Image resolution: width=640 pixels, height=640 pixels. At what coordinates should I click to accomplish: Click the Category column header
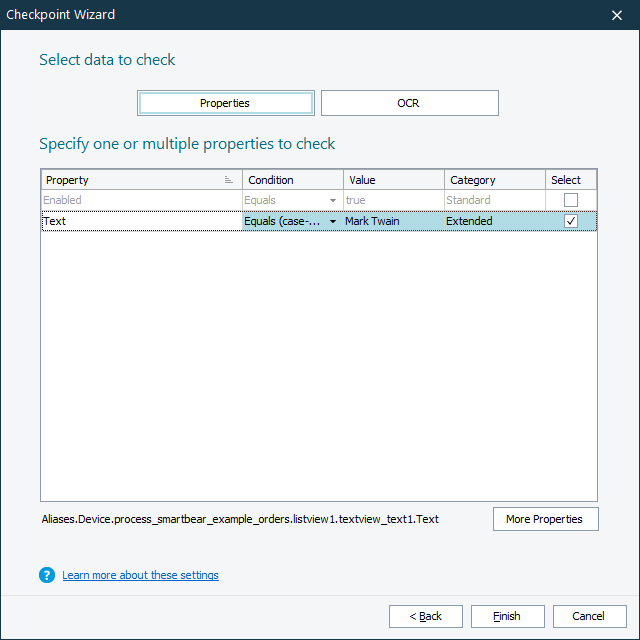coord(495,180)
